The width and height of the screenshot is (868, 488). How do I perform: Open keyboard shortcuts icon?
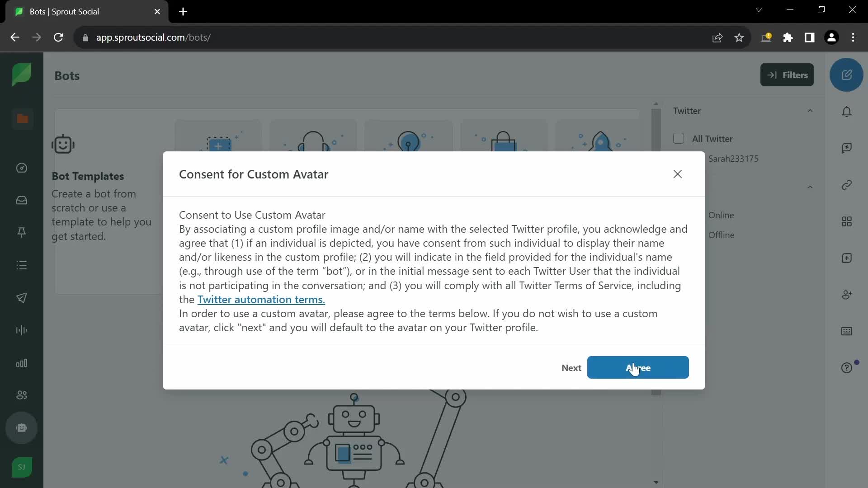pos(846,331)
